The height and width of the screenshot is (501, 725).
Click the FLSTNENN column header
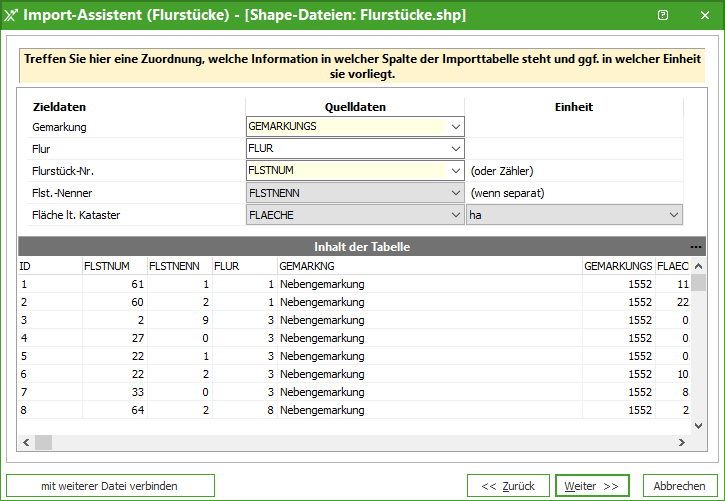point(178,267)
